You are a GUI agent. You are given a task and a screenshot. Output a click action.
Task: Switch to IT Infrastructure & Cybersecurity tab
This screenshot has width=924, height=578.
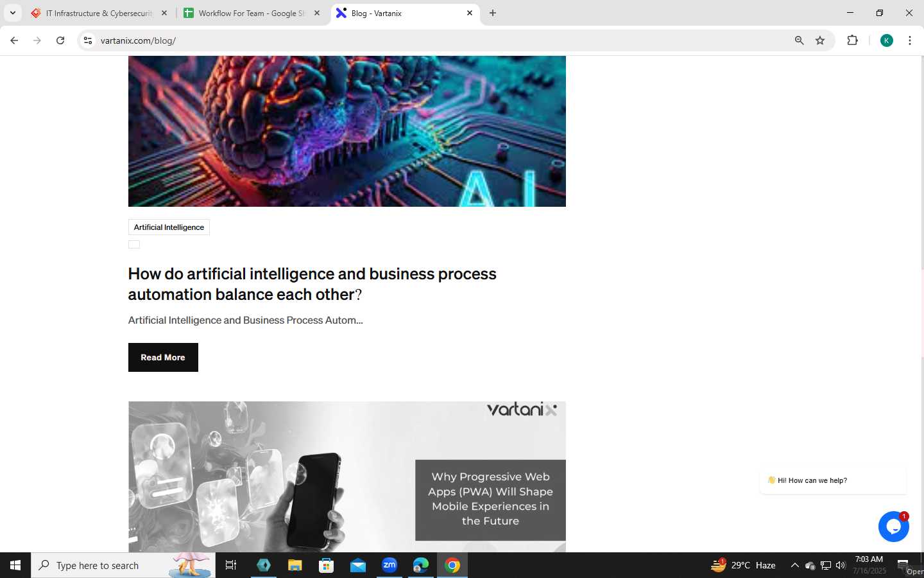pyautogui.click(x=99, y=13)
